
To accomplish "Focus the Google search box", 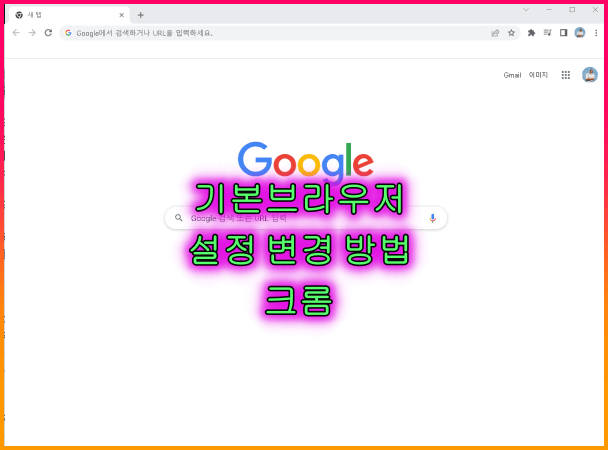I will 306,218.
